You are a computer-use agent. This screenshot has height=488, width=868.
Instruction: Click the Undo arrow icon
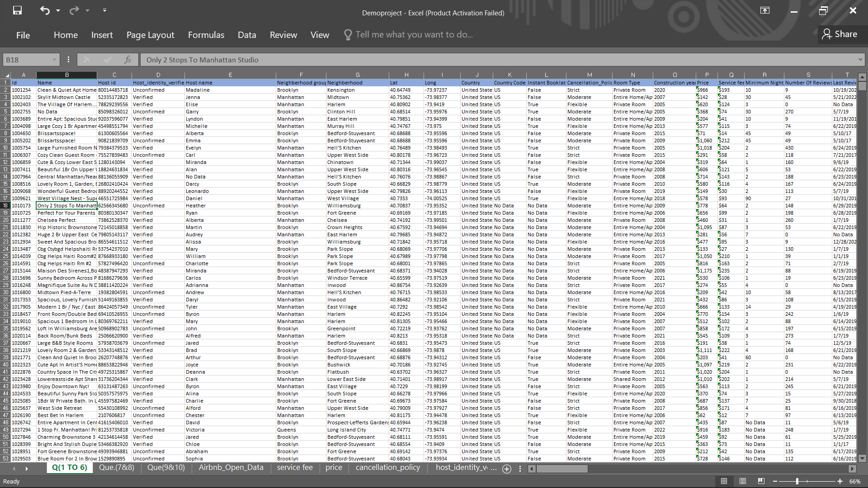[44, 10]
